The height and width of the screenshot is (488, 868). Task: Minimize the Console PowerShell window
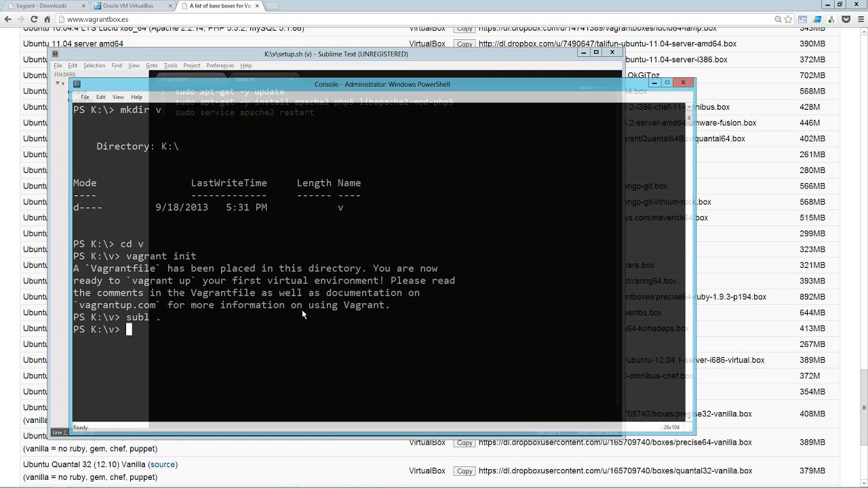click(654, 83)
